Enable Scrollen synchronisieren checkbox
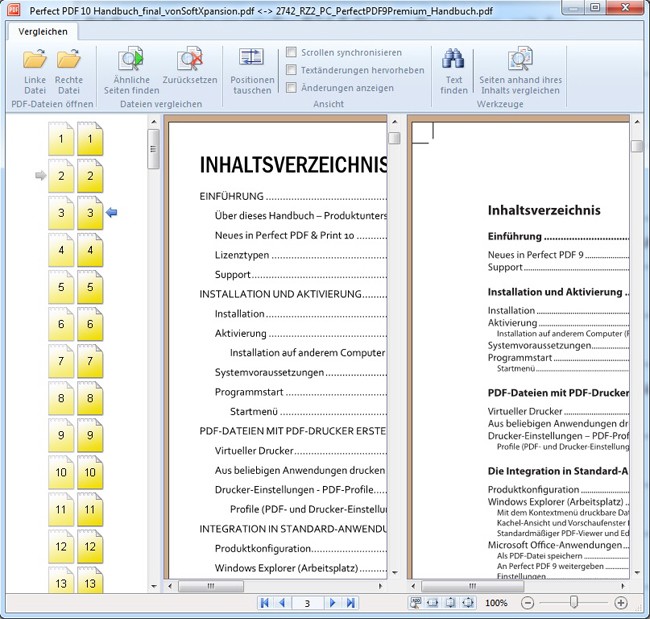 291,52
